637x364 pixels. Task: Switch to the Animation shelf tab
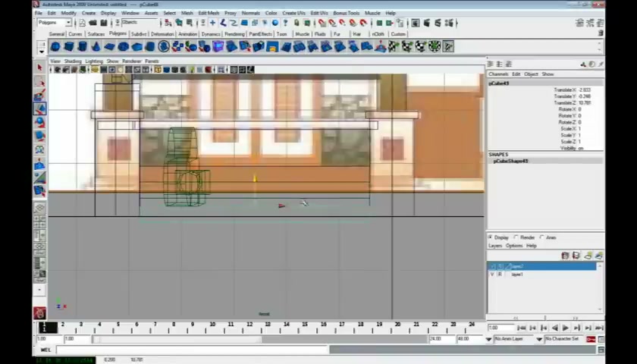(x=188, y=34)
